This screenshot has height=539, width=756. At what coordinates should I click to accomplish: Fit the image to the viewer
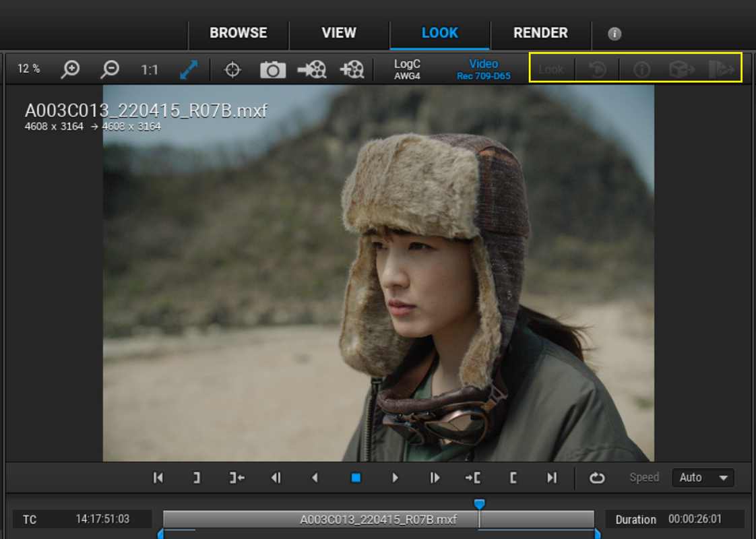[189, 69]
